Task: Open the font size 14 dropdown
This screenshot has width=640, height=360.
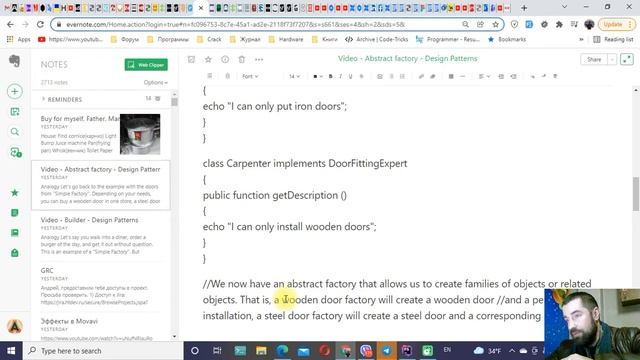Action: click(294, 76)
